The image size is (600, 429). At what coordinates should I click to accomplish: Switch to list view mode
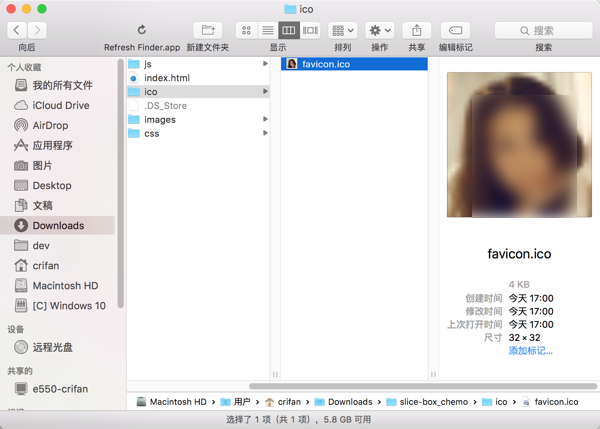[x=268, y=30]
